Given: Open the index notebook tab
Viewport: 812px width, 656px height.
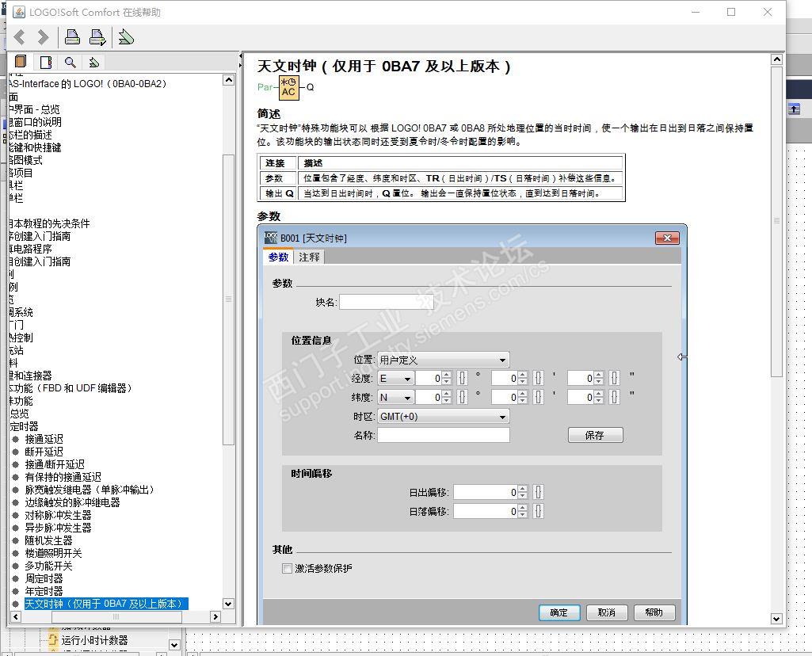Looking at the screenshot, I should (46, 63).
